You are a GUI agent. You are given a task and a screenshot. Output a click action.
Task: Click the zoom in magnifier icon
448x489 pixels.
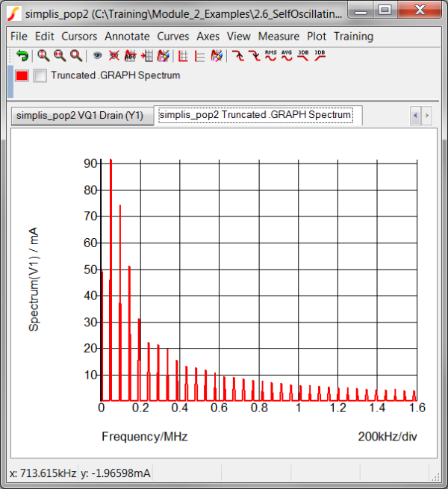point(60,56)
